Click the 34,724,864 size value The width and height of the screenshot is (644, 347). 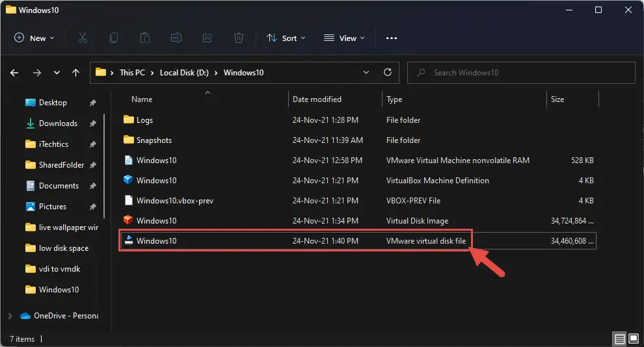click(572, 221)
